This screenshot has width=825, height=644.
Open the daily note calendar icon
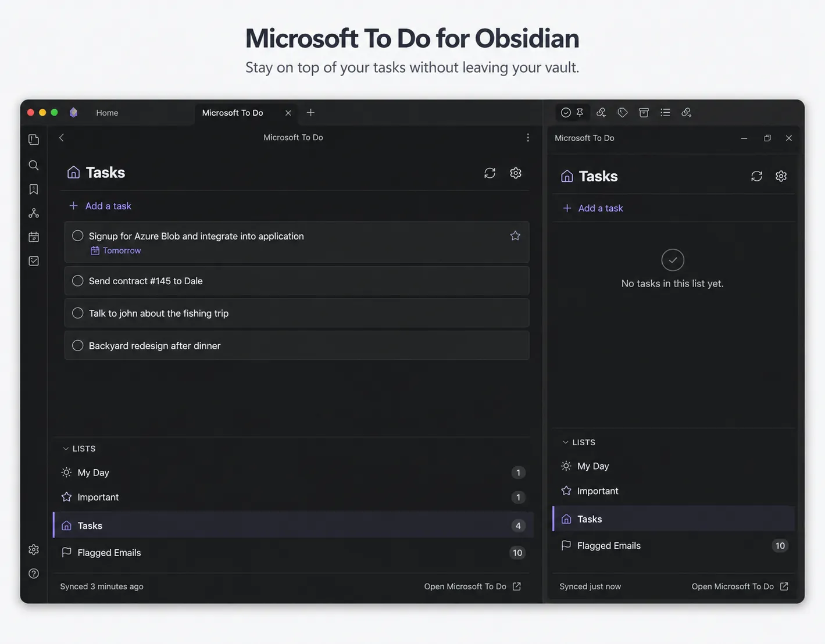(x=34, y=237)
